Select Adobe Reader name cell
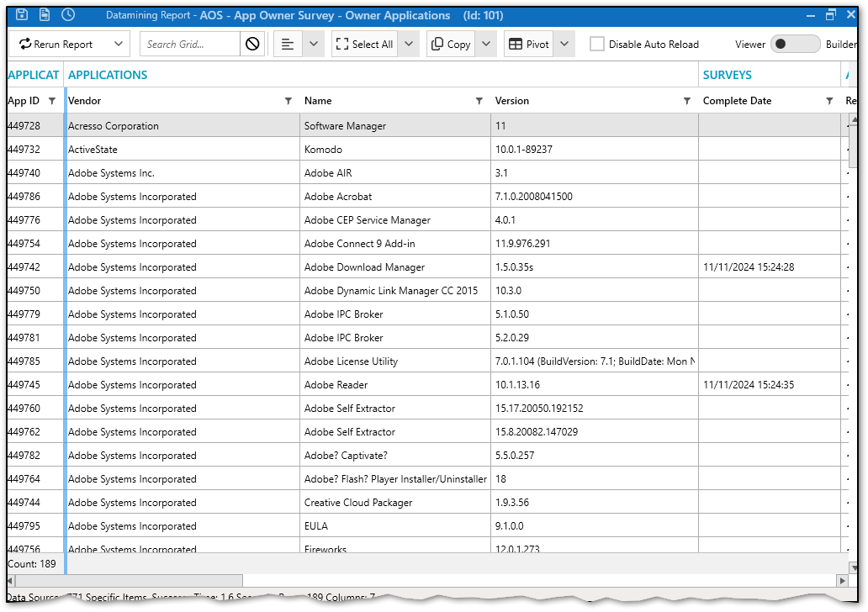Viewport: 868px width, 612px height. 394,384
